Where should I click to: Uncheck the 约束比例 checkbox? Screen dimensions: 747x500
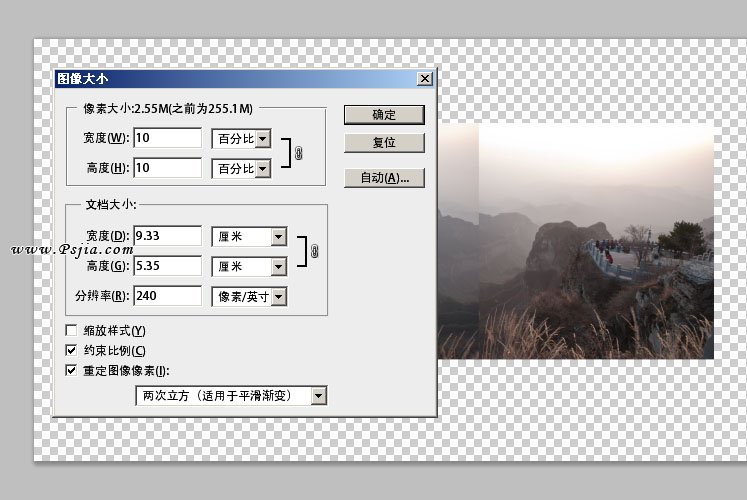coord(71,350)
